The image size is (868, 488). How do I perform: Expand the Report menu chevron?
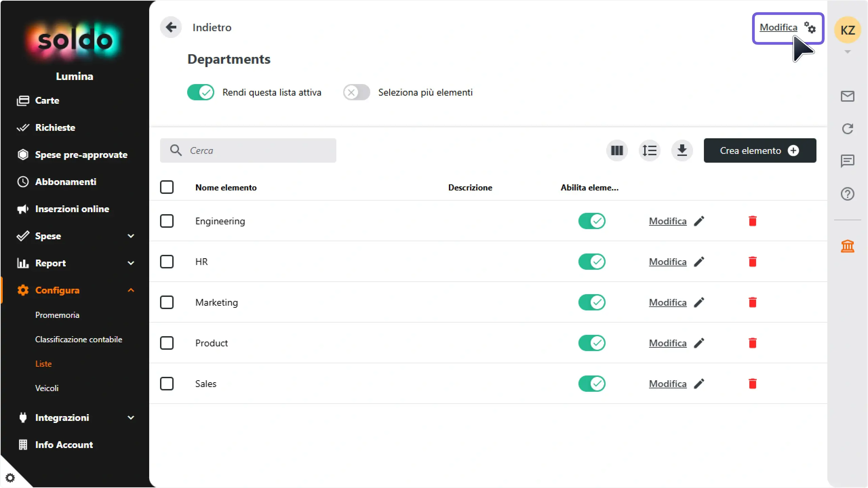[x=131, y=263]
